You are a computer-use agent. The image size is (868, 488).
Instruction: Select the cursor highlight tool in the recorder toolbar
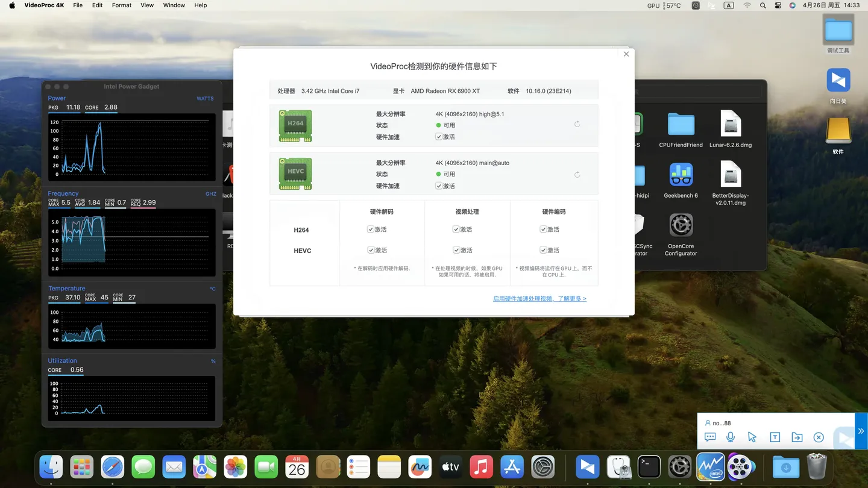coord(752,437)
